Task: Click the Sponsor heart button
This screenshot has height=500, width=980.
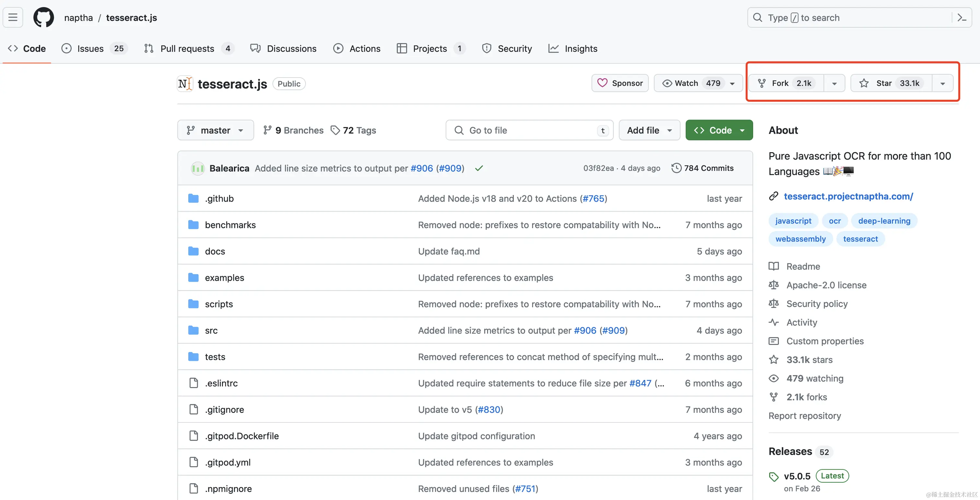Action: coord(620,83)
